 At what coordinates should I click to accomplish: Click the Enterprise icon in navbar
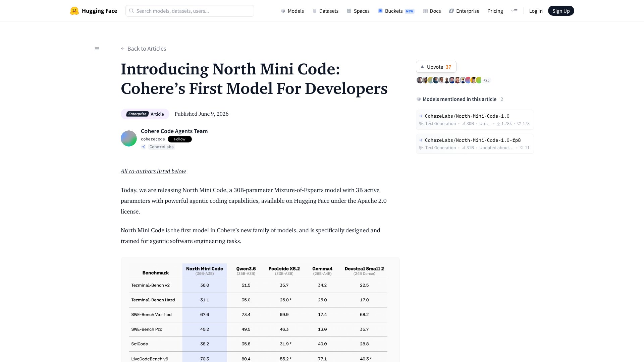(451, 11)
